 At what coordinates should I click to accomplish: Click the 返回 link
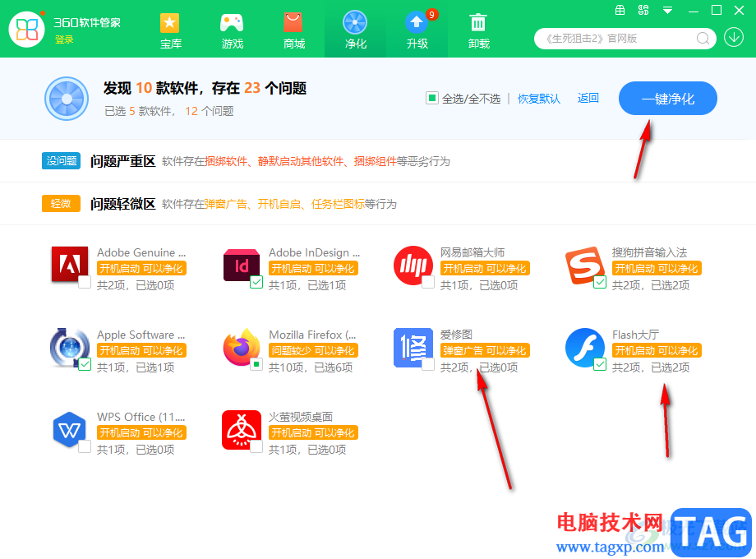point(588,99)
